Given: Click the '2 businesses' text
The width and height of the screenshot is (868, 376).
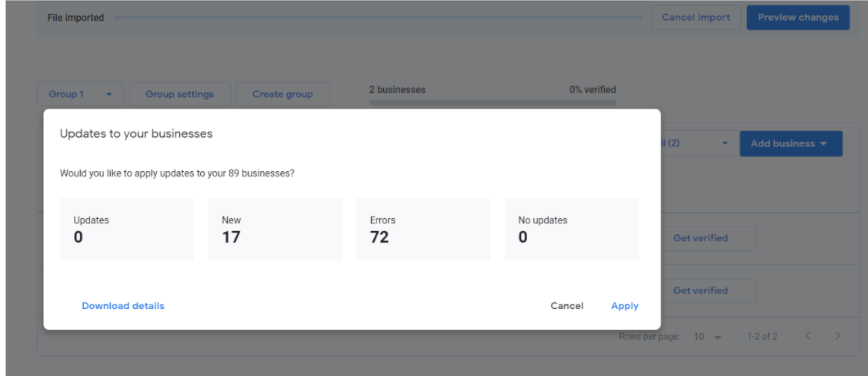Looking at the screenshot, I should (398, 89).
